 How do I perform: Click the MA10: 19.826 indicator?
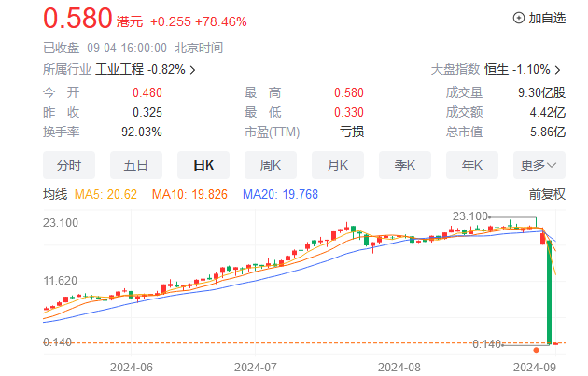tap(189, 194)
